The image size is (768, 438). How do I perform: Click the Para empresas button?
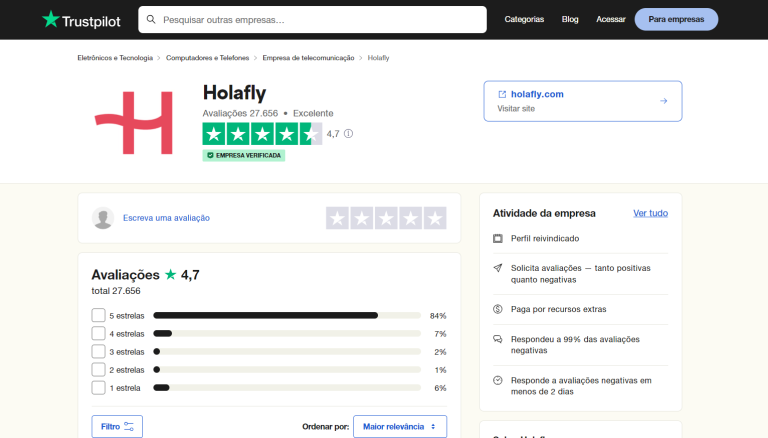pos(676,20)
